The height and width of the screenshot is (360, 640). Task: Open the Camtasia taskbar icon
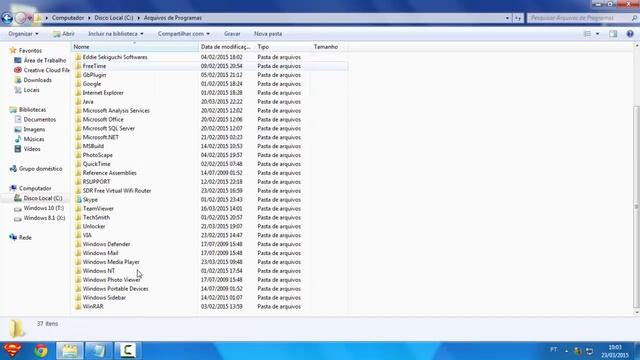point(127,351)
